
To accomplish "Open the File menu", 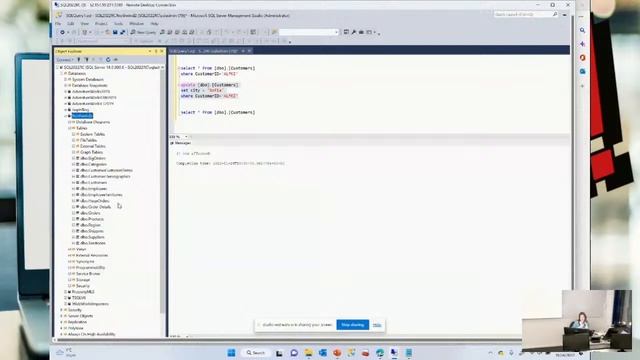I will click(x=58, y=24).
